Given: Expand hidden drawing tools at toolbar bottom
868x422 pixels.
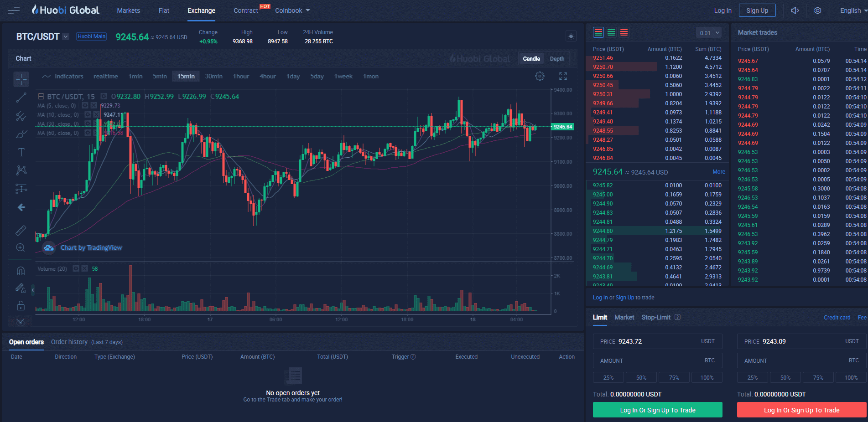Looking at the screenshot, I should (21, 322).
